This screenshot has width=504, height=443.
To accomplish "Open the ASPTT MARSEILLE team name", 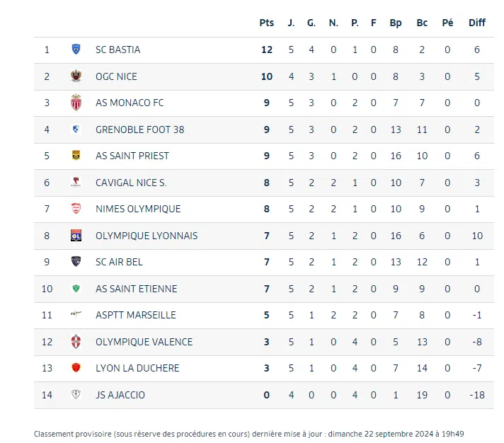I will click(135, 315).
